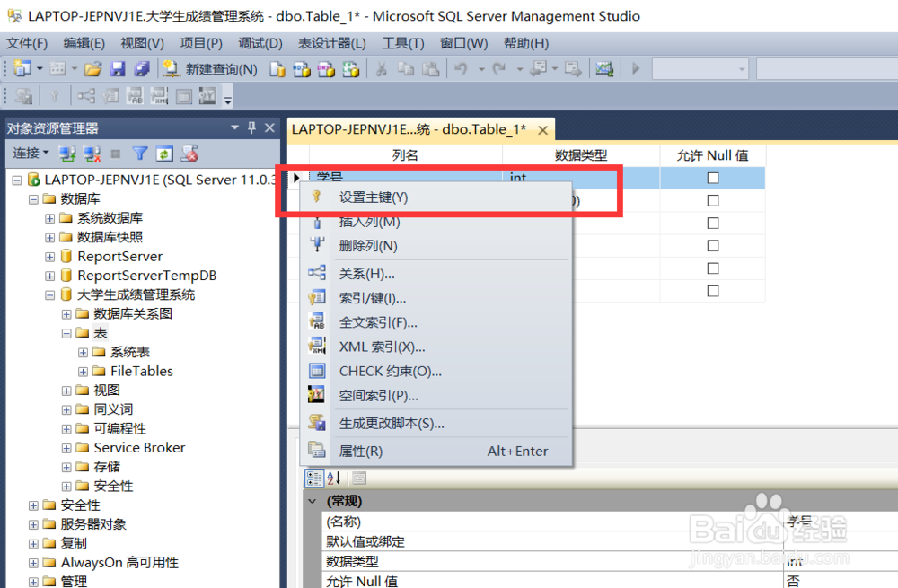Image resolution: width=898 pixels, height=588 pixels.
Task: Click the Object Explorer refresh icon
Action: pos(164,154)
